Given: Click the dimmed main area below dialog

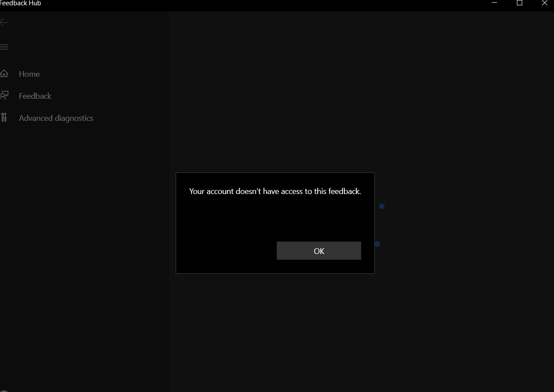Looking at the screenshot, I should click(x=361, y=333).
